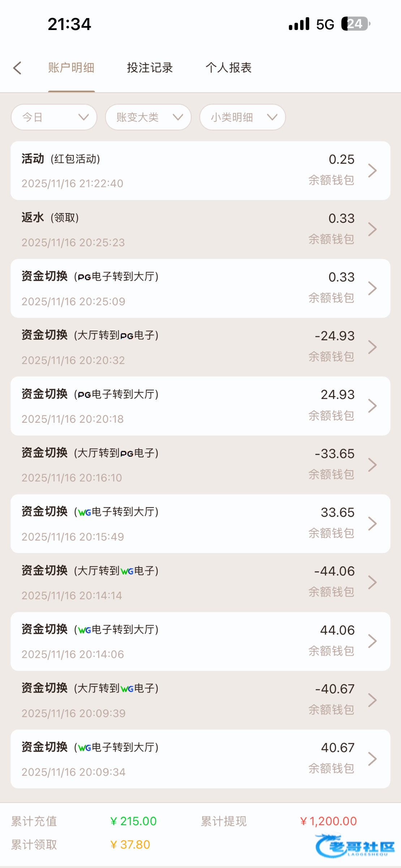Click chevron on the -33.65 transfer row
The image size is (401, 868).
coord(372,465)
